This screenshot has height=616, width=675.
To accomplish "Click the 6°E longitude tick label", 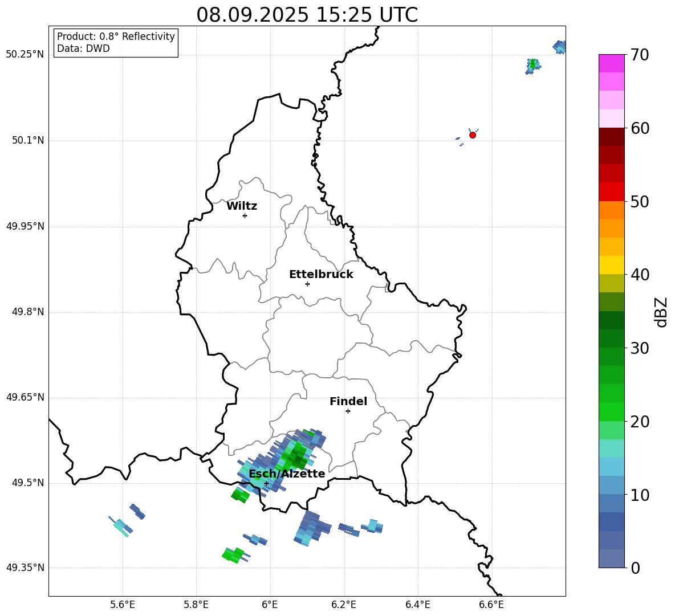I will [x=270, y=605].
